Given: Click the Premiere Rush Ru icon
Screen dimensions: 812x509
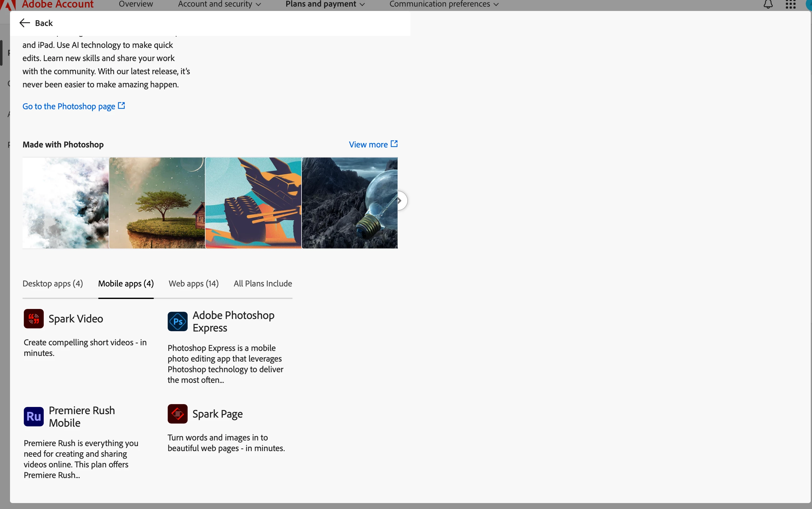Looking at the screenshot, I should pos(34,416).
